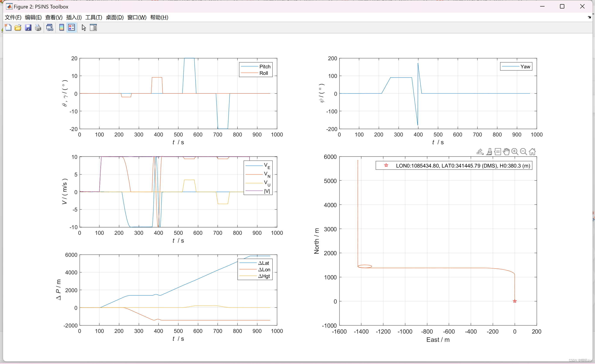Open the axes export options dropdown

pyautogui.click(x=480, y=151)
